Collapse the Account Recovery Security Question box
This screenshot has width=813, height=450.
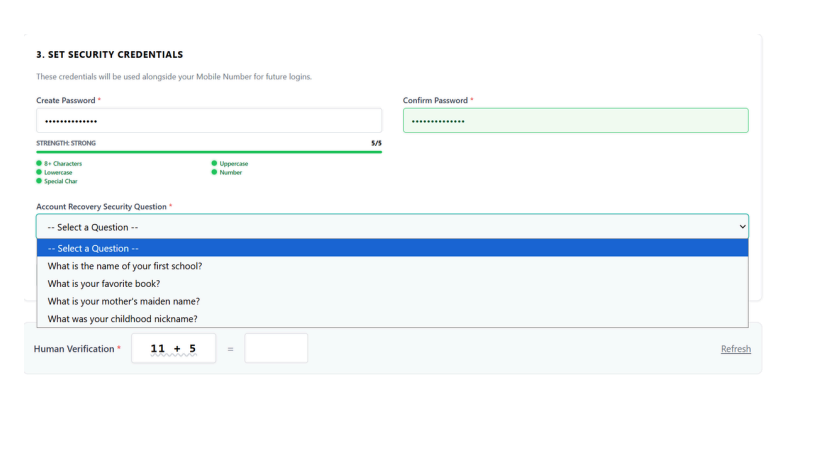392,227
